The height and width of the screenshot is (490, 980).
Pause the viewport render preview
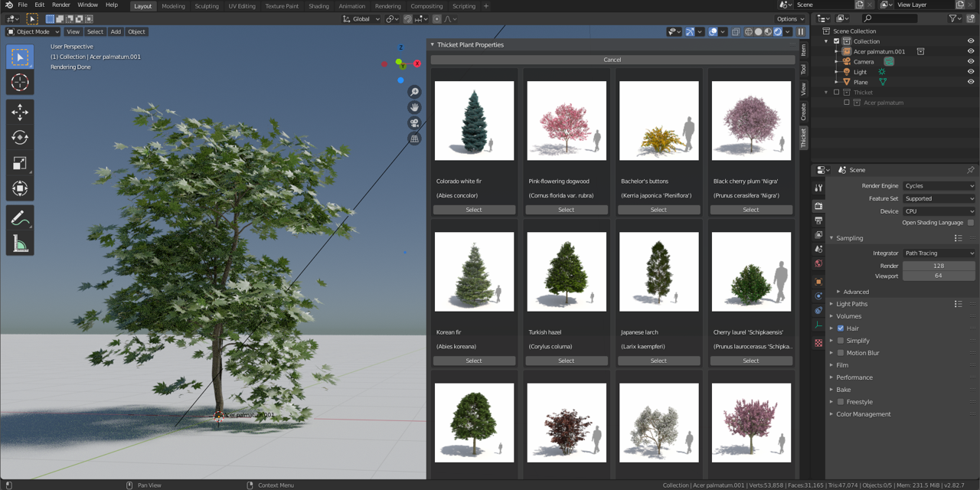[x=801, y=32]
